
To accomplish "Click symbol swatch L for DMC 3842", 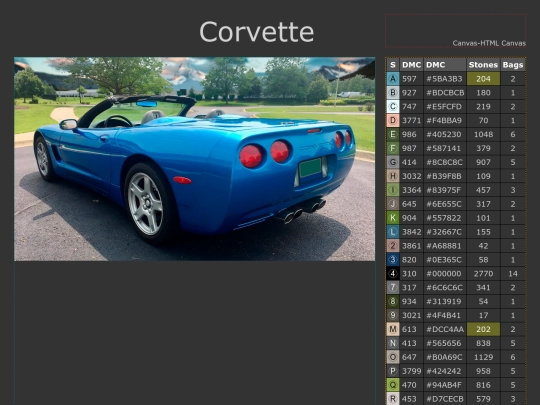I will click(393, 232).
